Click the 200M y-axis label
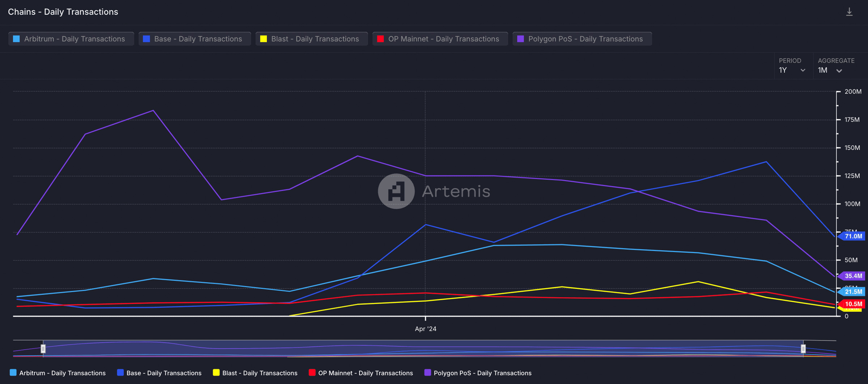The width and height of the screenshot is (868, 384). pos(853,92)
